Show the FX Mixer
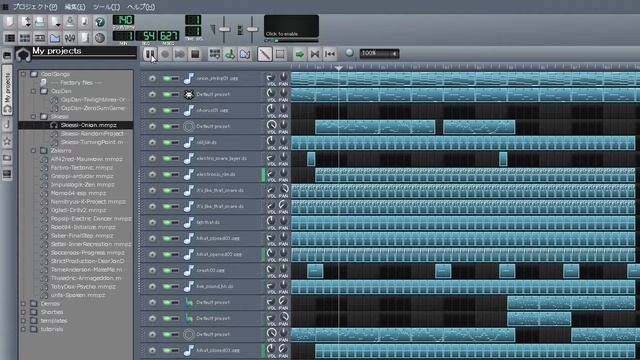Image resolution: width=640 pixels, height=360 pixels. pyautogui.click(x=69, y=38)
